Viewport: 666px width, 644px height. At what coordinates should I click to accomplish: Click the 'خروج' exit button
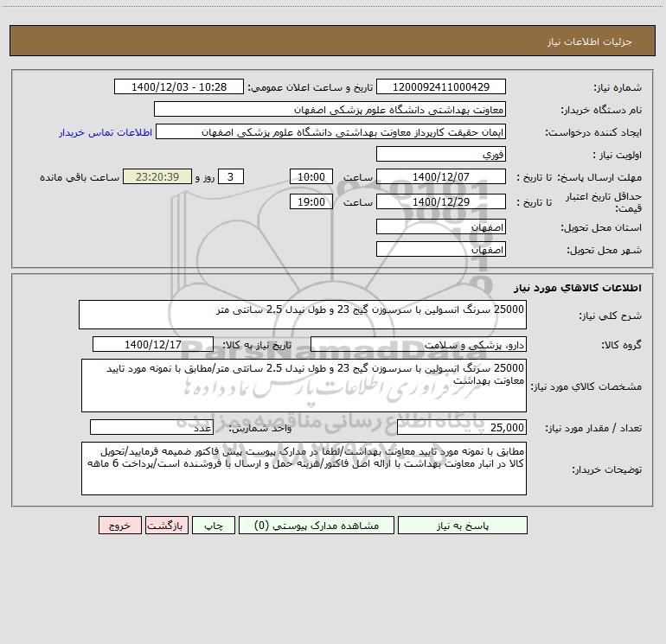[x=119, y=526]
